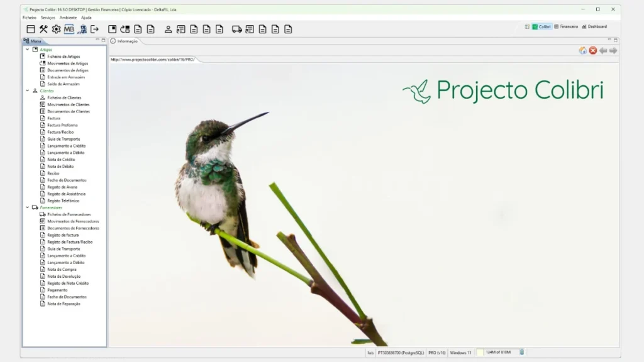
Task: Click the 134M of 810M memory indicator
Action: (x=498, y=352)
